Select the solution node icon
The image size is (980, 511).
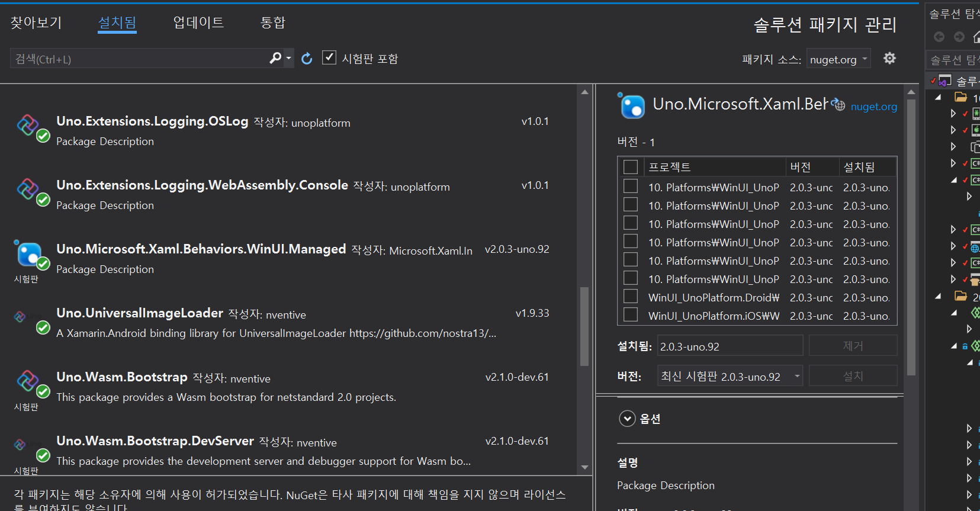[945, 80]
